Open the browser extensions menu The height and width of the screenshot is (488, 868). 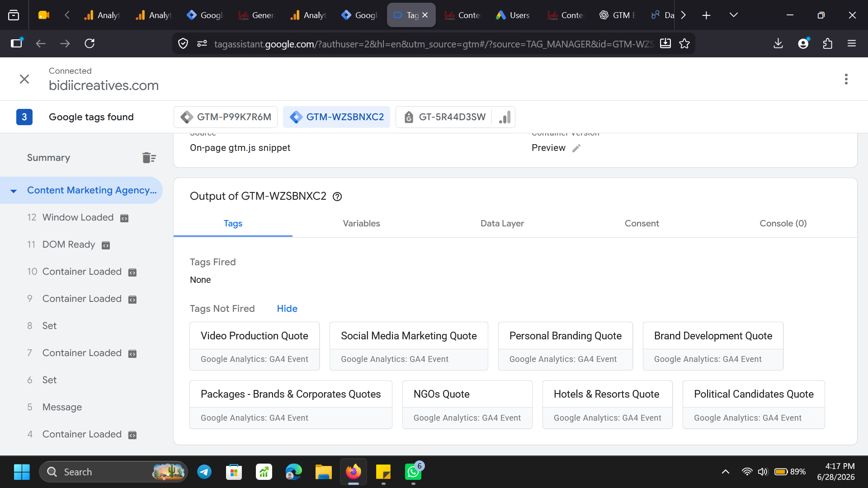coord(827,43)
